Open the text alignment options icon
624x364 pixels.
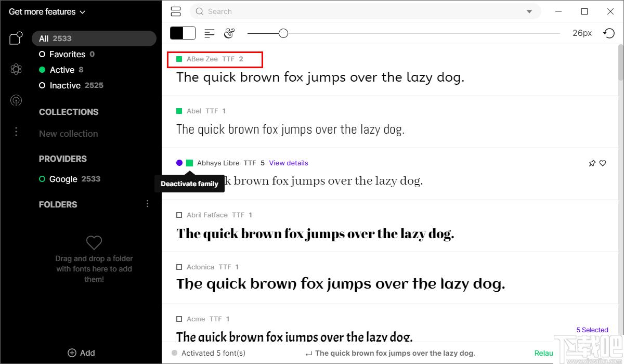[x=210, y=33]
